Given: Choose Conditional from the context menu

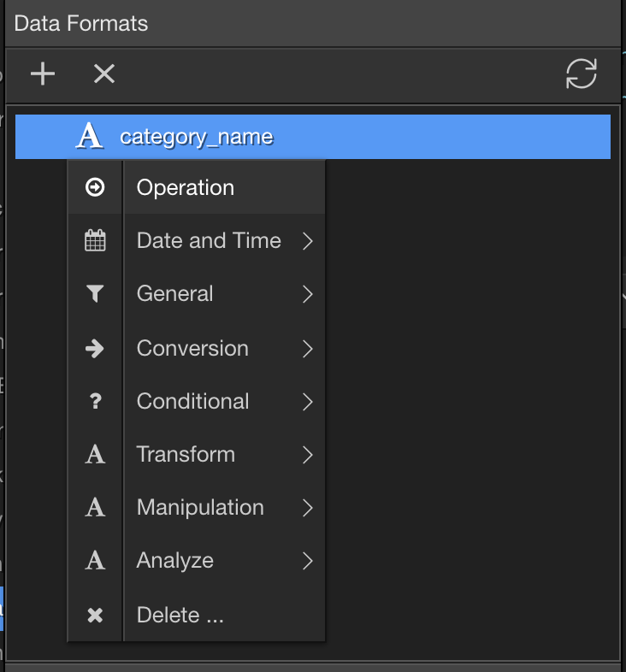Looking at the screenshot, I should (192, 402).
